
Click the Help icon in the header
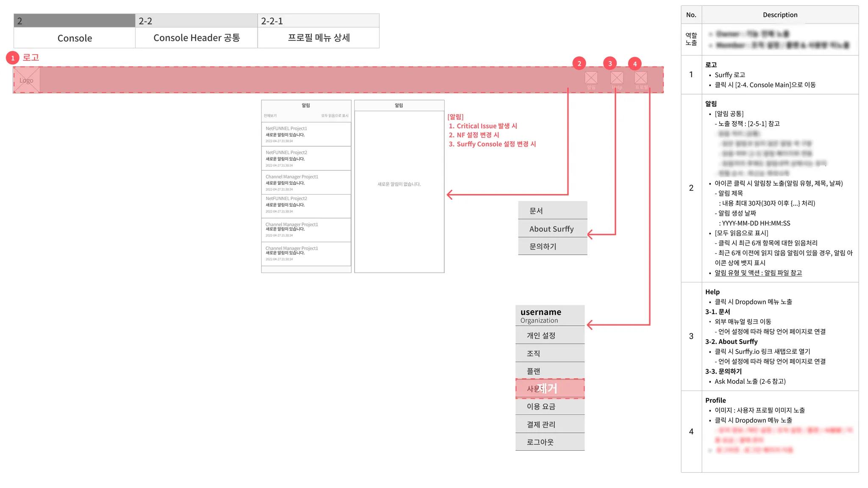click(617, 78)
